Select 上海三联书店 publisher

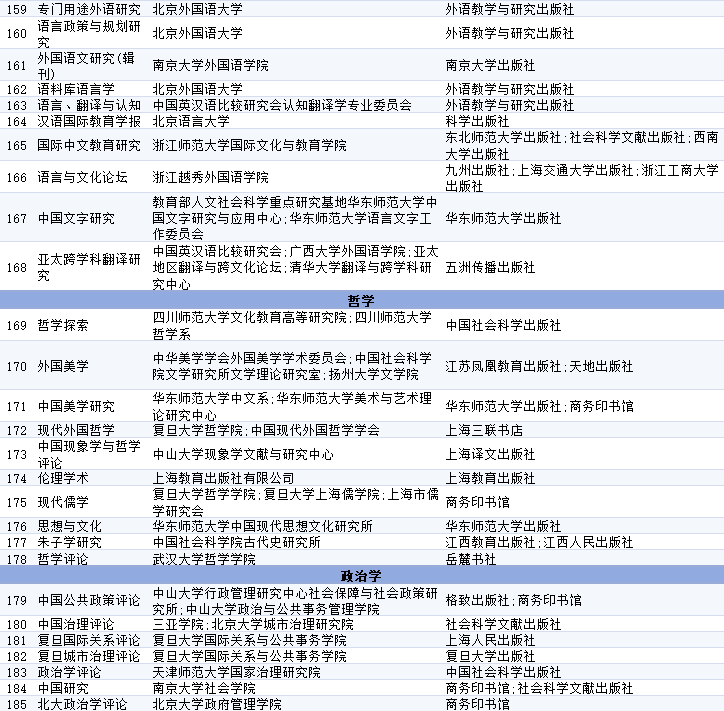click(483, 430)
